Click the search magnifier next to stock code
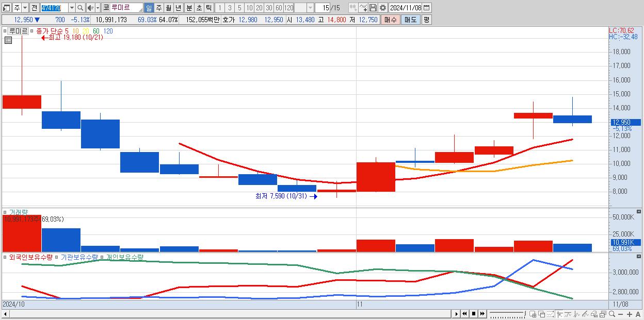The width and height of the screenshot is (644, 320). click(80, 8)
